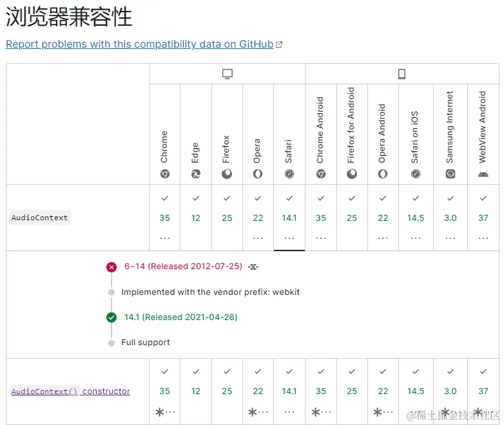Expand Chrome 35 details in constructor row

pos(164,392)
